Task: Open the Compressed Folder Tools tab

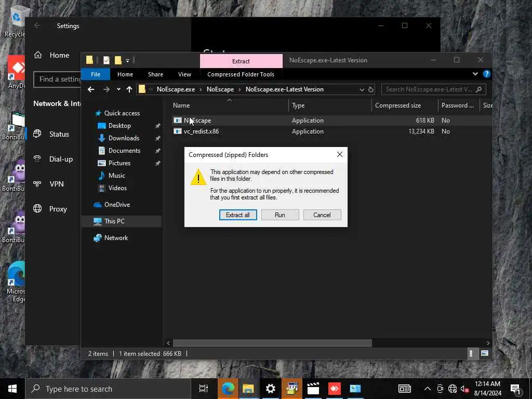Action: click(241, 74)
